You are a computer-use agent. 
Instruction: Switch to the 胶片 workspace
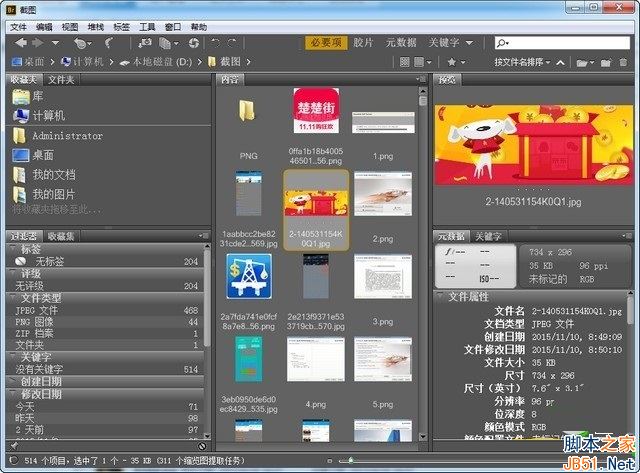363,42
